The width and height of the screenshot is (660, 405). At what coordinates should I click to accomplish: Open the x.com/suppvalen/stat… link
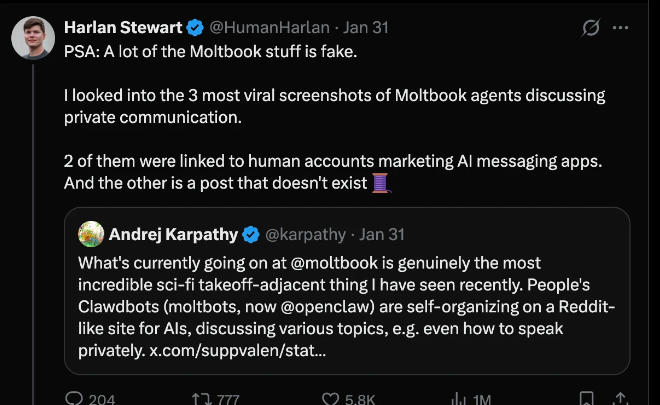coord(244,351)
